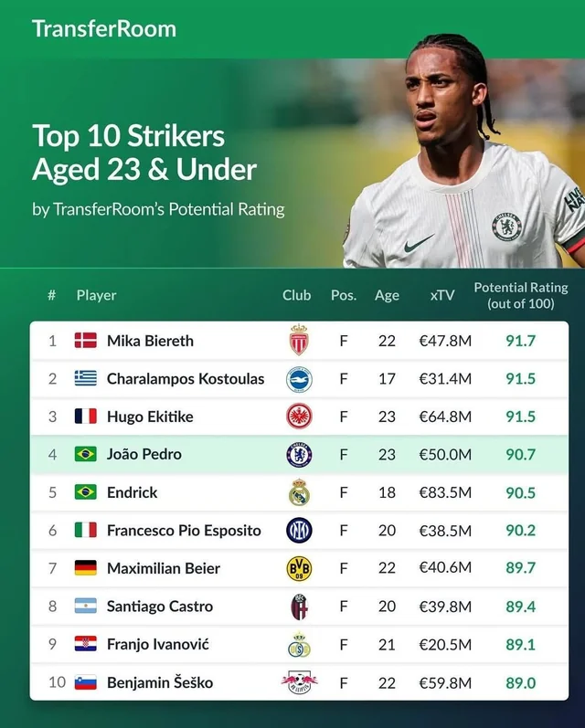Click the Brighton club crest icon
This screenshot has height=728, width=585.
click(x=299, y=379)
